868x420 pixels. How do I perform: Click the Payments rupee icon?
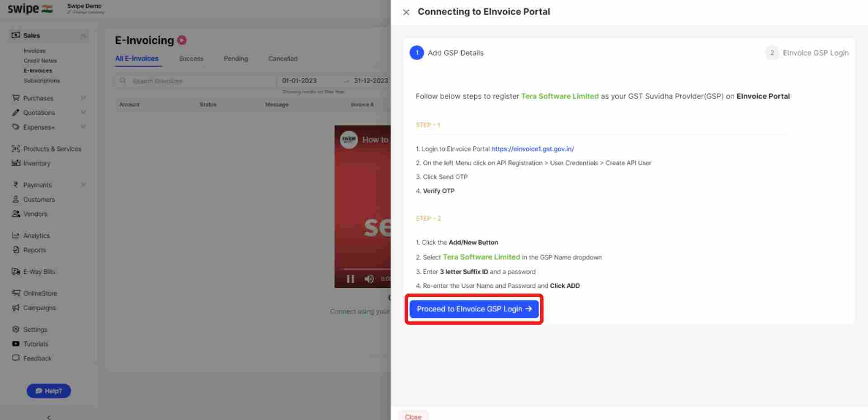coord(16,185)
